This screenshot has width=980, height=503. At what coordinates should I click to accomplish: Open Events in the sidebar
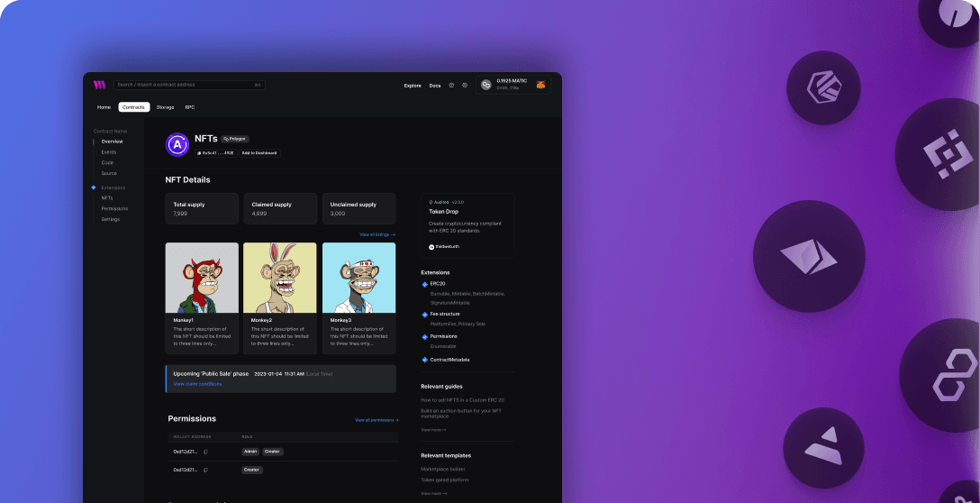point(109,152)
